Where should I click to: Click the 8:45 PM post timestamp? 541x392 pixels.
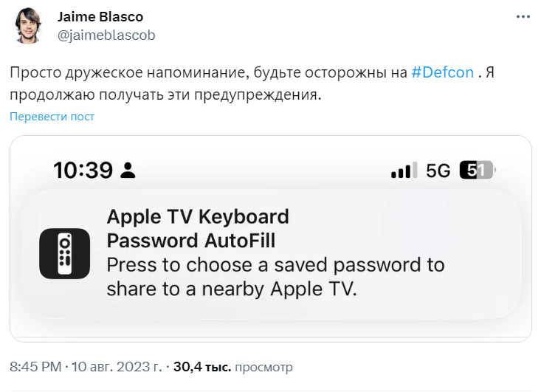tap(35, 366)
